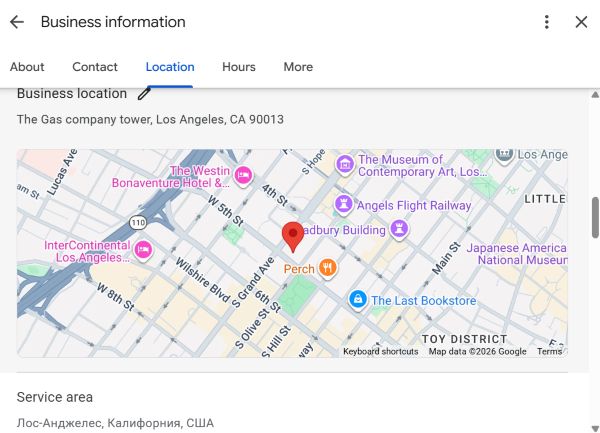The width and height of the screenshot is (600, 433).
Task: Click the scroll up arrow of the scrollbar
Action: click(595, 94)
